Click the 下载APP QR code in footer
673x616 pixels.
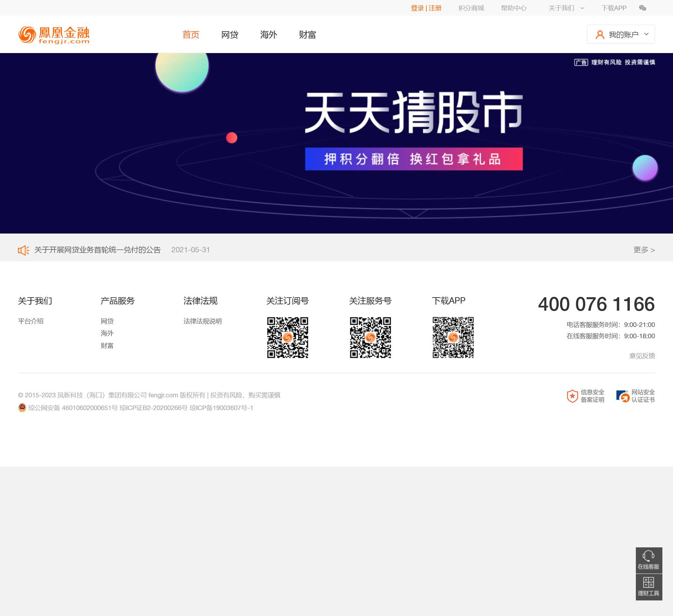pyautogui.click(x=453, y=338)
